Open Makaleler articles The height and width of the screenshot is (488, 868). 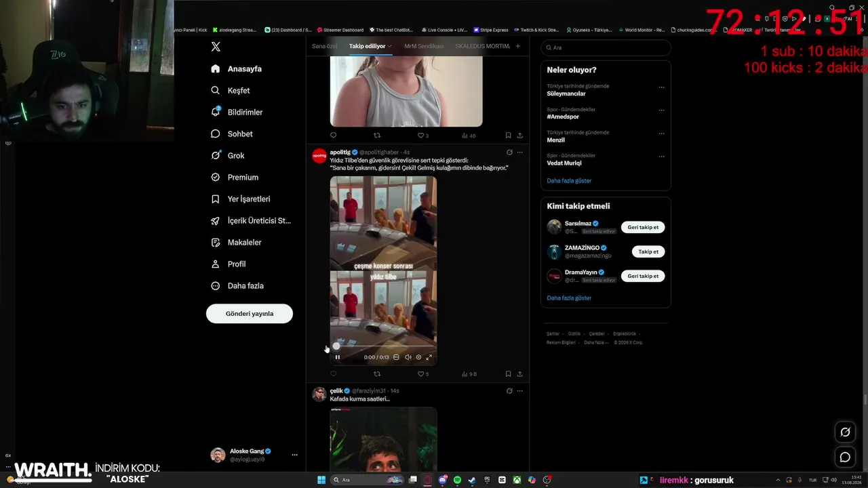pyautogui.click(x=236, y=242)
